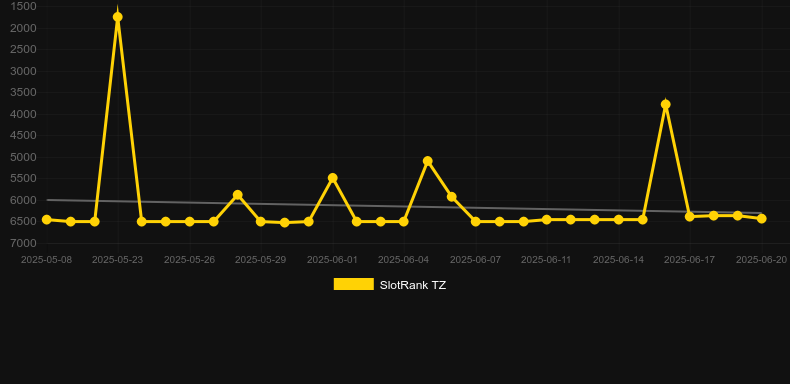
Task: Click the 7000 y-axis label
Action: click(x=23, y=243)
